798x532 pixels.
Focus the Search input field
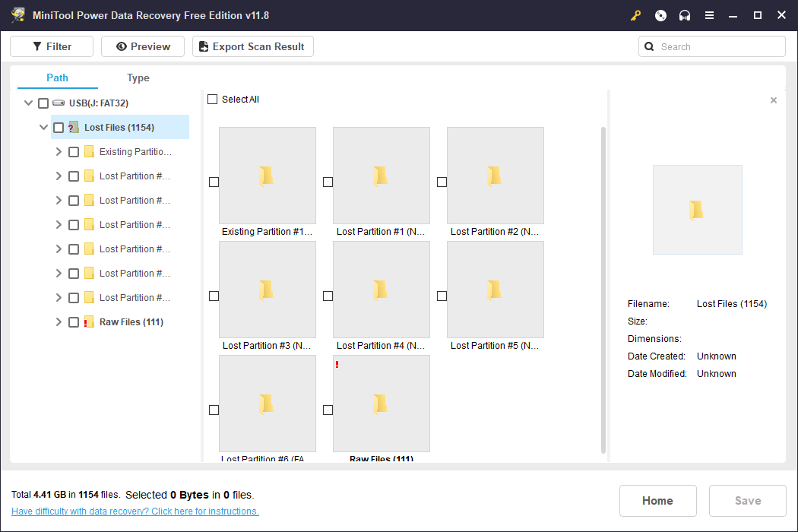[712, 47]
